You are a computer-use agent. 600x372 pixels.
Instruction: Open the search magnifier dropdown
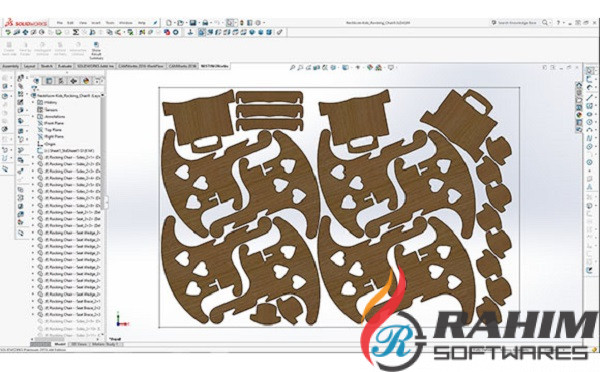[550, 23]
